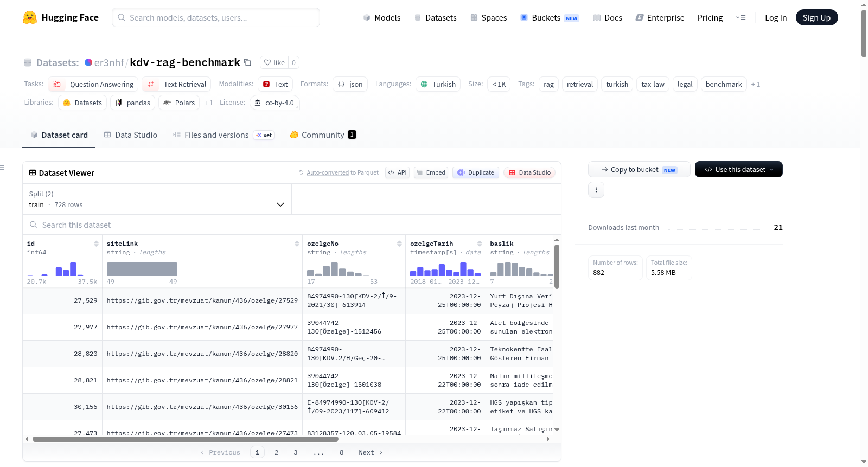Screen dimensions: 868x467
Task: Open Models in top navigation
Action: coord(382,17)
